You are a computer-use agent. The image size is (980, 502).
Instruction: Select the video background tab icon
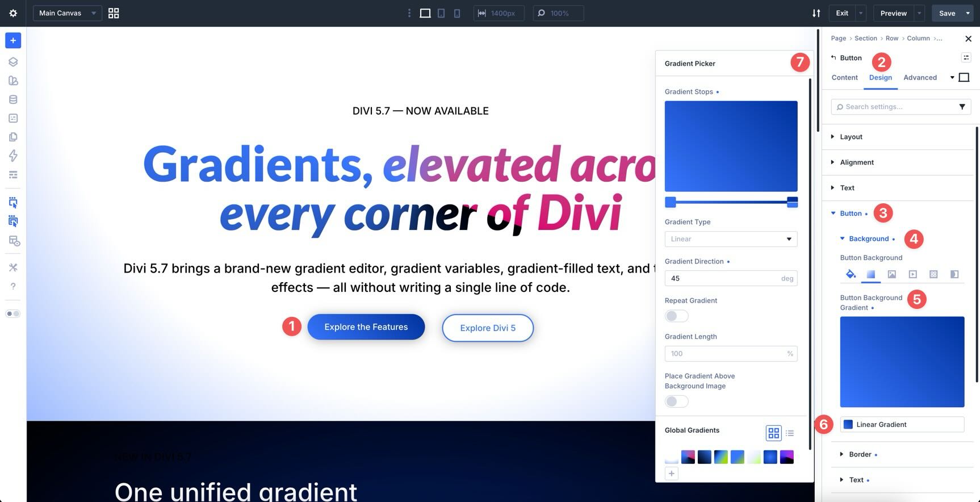coord(913,274)
